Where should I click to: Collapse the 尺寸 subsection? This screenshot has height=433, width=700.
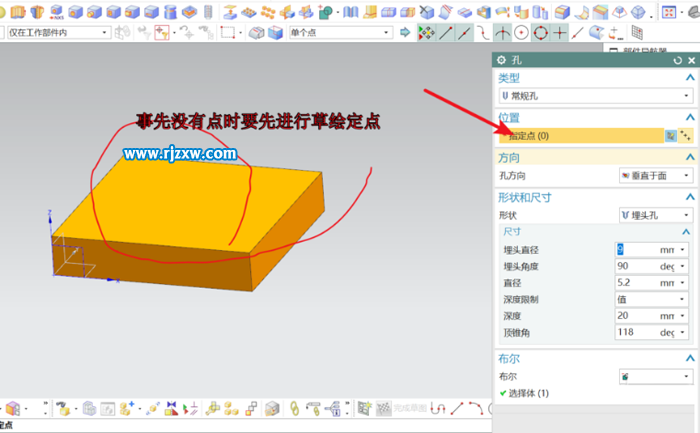point(686,232)
